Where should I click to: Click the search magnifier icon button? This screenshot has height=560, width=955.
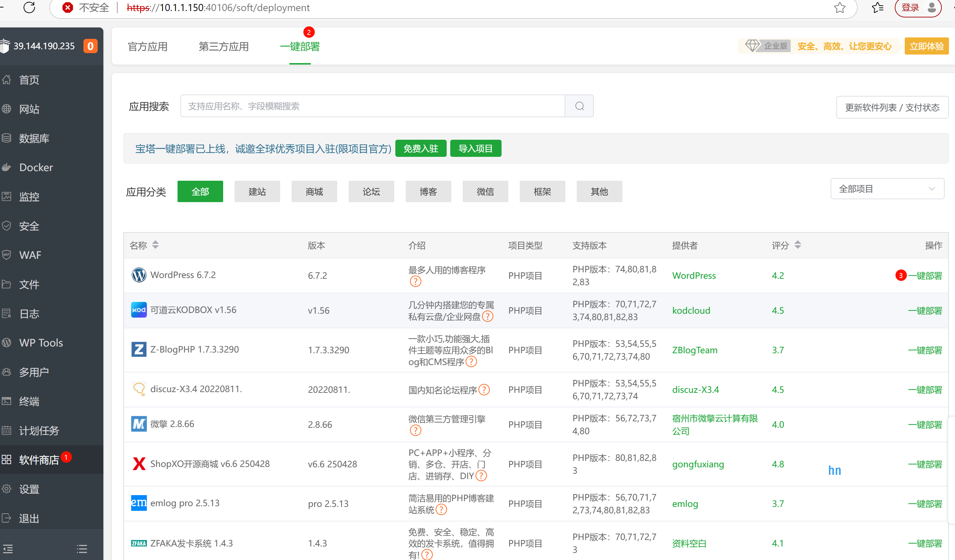pyautogui.click(x=579, y=106)
